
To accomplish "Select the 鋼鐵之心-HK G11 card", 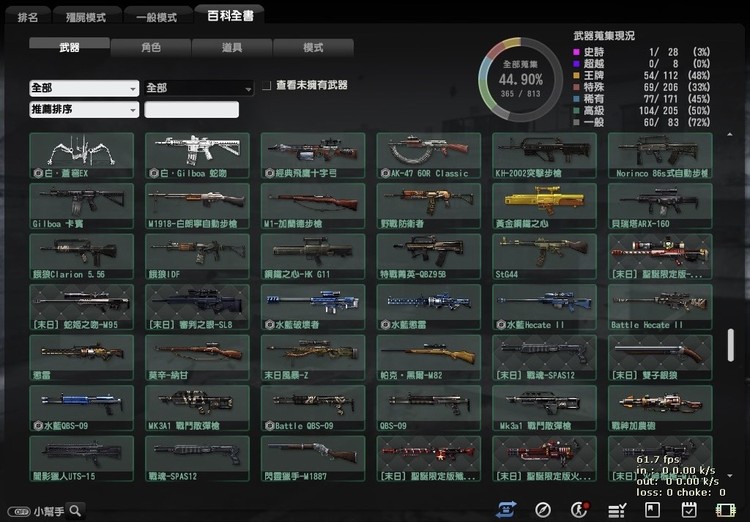I will pos(313,256).
